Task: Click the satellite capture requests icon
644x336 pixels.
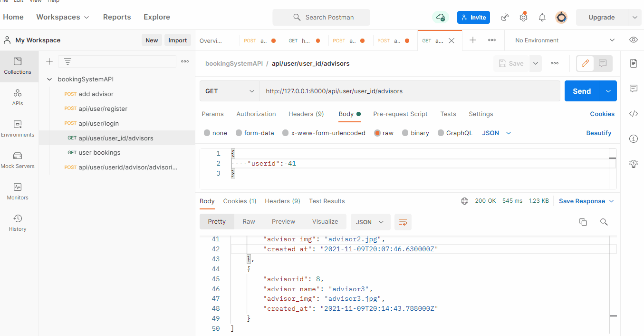Action: click(505, 18)
